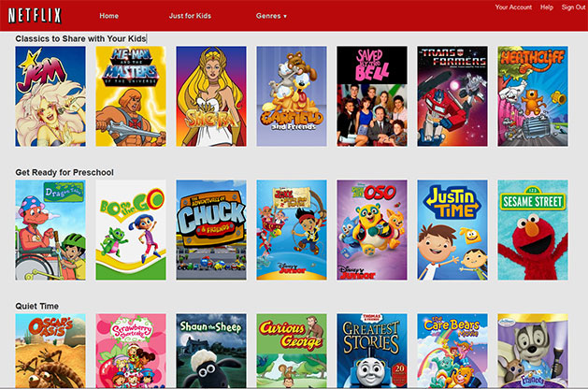
Task: Select Strawberry Shortcake thumbnail
Action: 131,351
